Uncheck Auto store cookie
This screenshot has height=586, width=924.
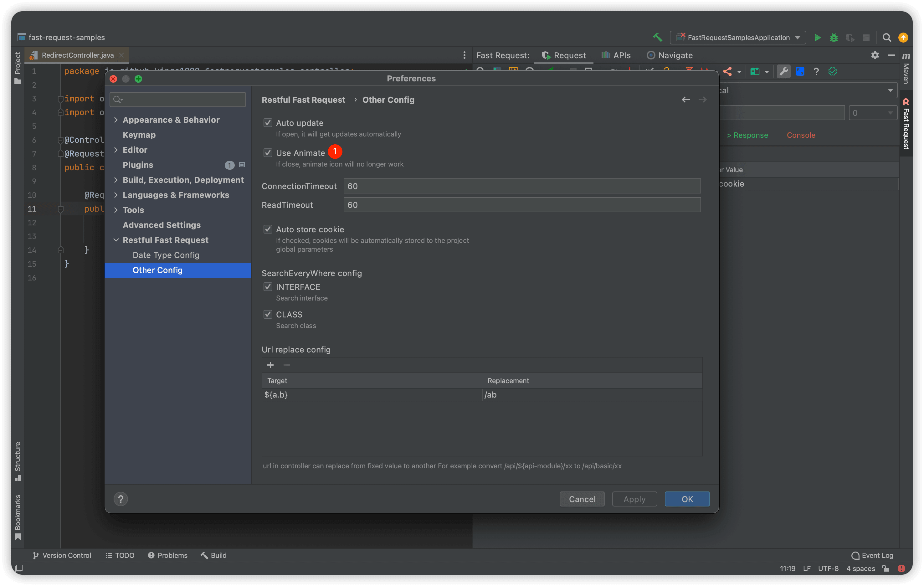[268, 229]
